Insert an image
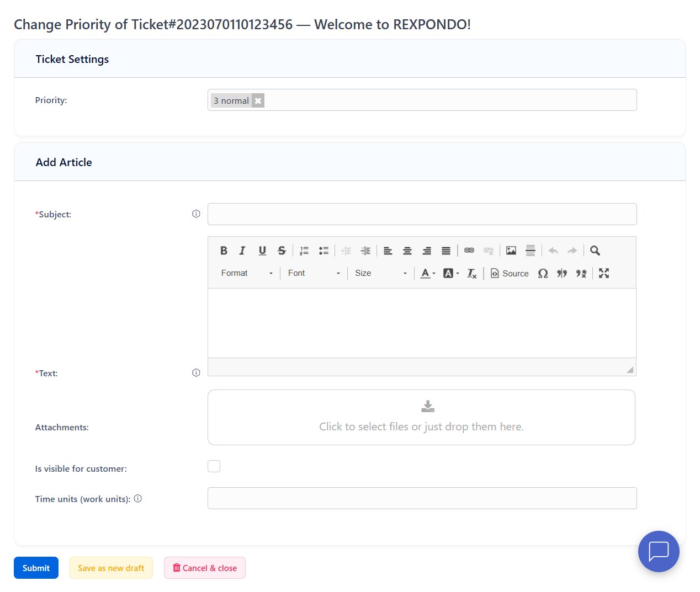 tap(511, 250)
